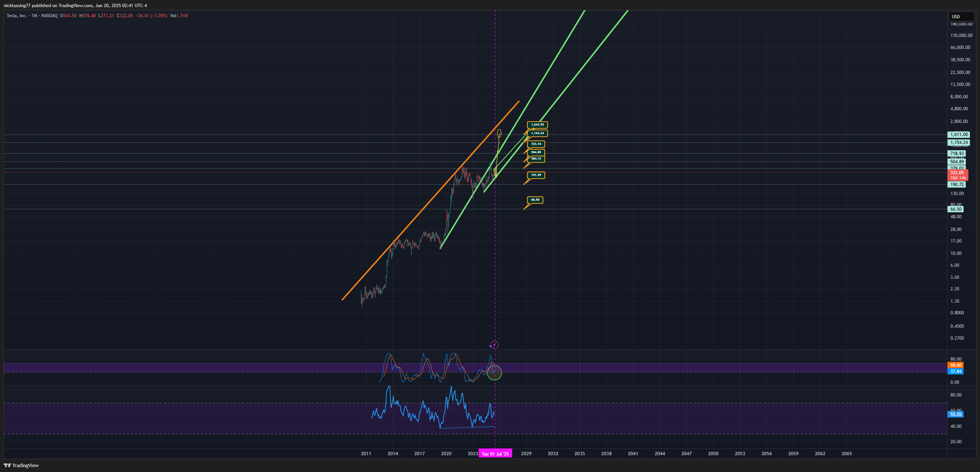980x472 pixels.
Task: Click the orange 60.60 indicator value label
Action: (x=956, y=365)
